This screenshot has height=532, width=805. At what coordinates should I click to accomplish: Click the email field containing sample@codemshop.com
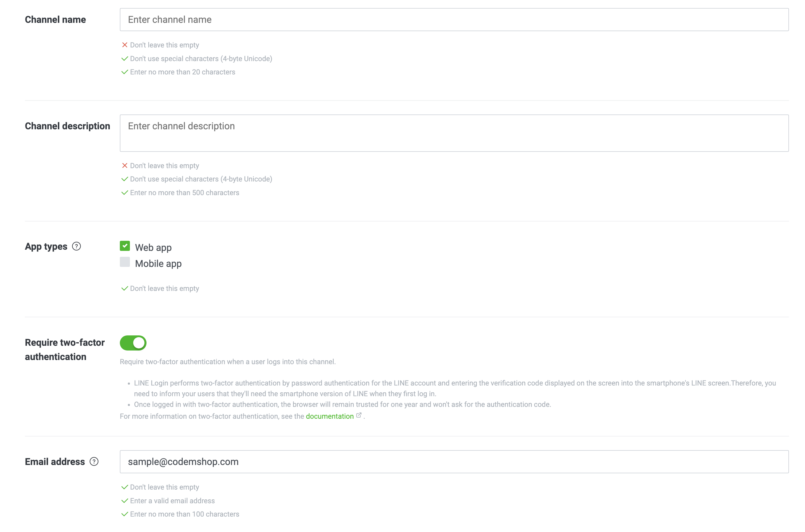(454, 462)
